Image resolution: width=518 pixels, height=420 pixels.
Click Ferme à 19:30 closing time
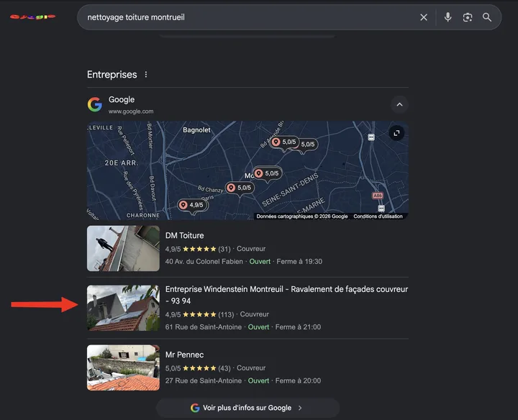(x=299, y=262)
